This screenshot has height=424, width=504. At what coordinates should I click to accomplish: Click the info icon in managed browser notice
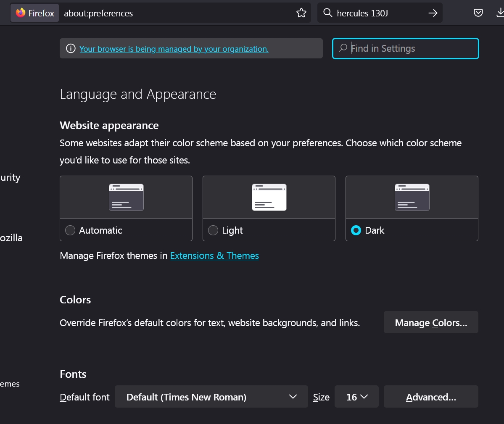pos(71,48)
